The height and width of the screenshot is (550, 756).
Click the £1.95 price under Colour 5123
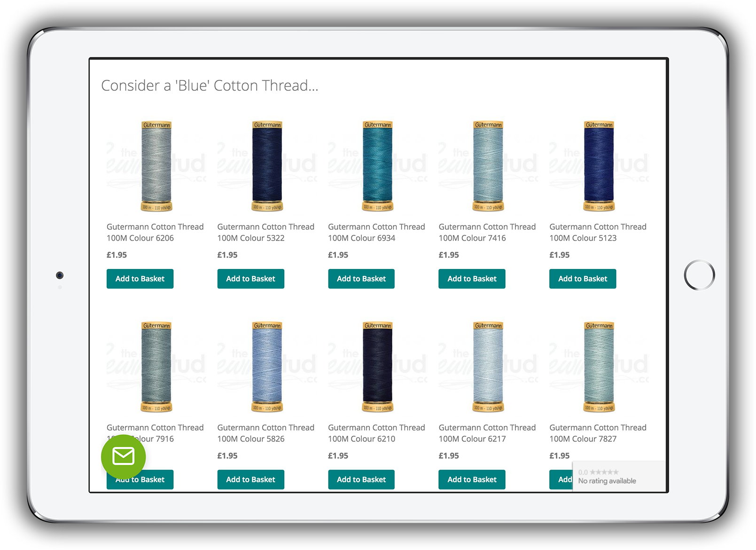pyautogui.click(x=559, y=255)
